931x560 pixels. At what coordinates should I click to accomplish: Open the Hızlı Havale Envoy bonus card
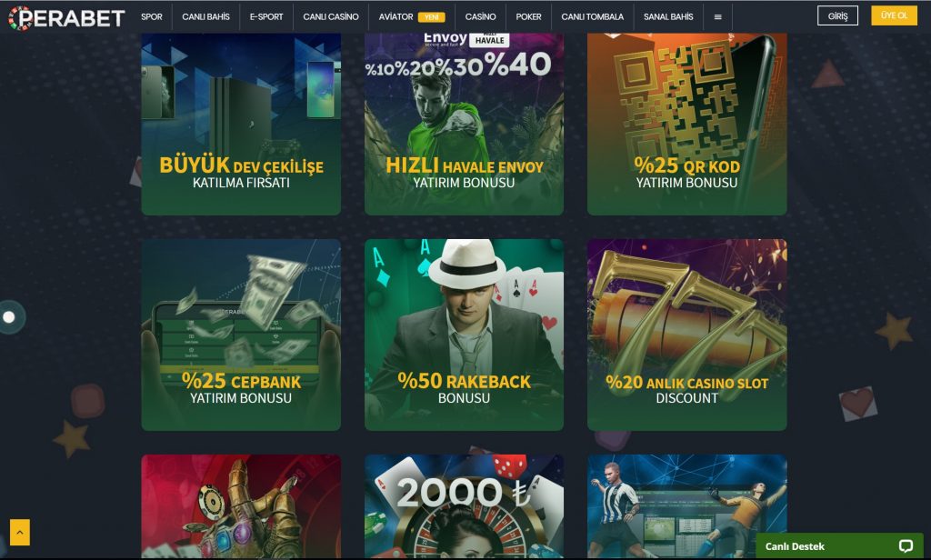[x=464, y=124]
